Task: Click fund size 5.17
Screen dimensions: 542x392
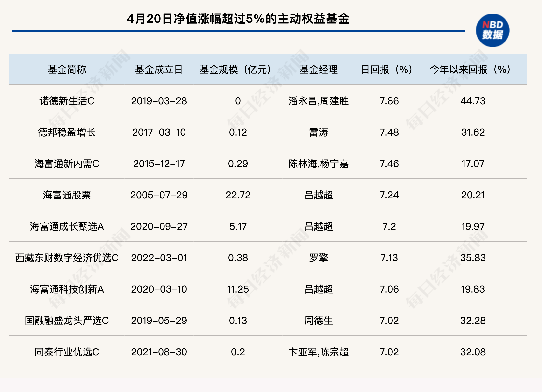Action: 238,226
